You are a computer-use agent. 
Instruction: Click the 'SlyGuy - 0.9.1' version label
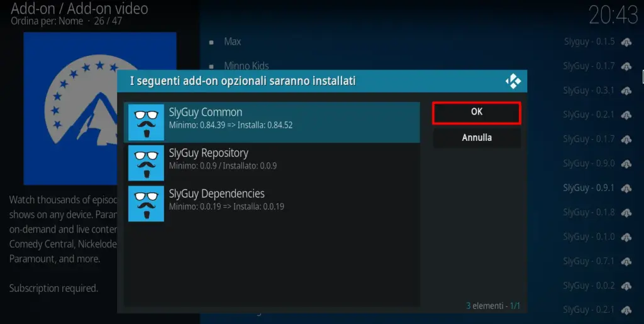[x=589, y=188]
